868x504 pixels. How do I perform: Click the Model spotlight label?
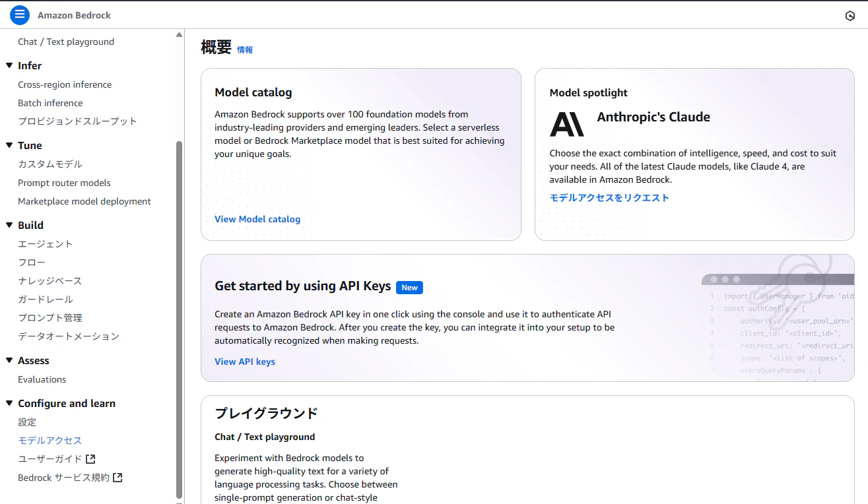[x=589, y=92]
